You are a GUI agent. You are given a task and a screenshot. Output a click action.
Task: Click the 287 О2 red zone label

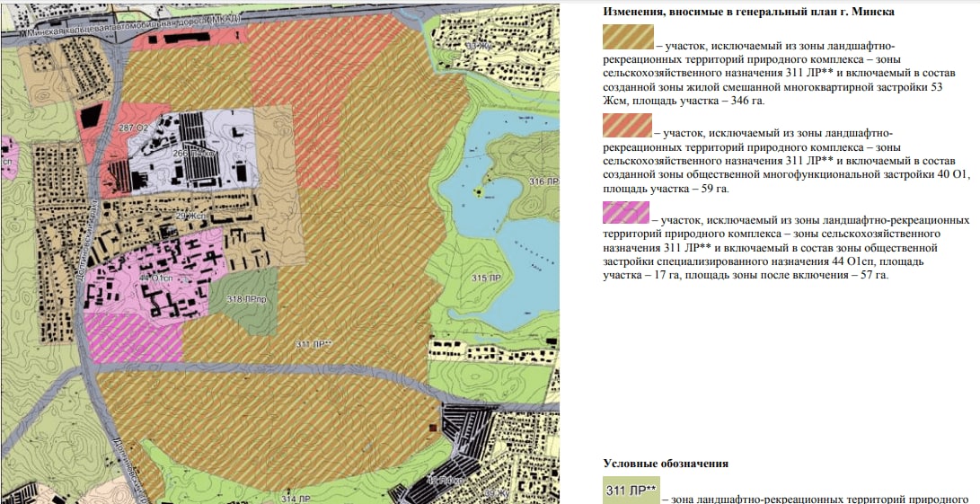(x=133, y=128)
